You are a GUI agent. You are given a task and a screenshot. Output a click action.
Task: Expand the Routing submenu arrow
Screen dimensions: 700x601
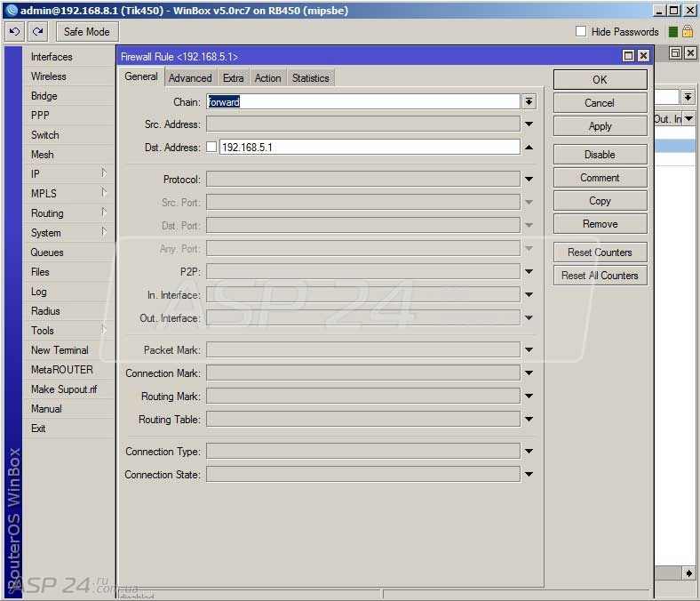coord(104,212)
